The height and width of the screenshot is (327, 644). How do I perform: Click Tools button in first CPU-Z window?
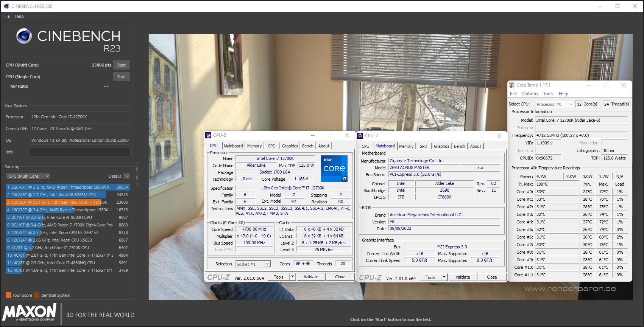(x=279, y=277)
